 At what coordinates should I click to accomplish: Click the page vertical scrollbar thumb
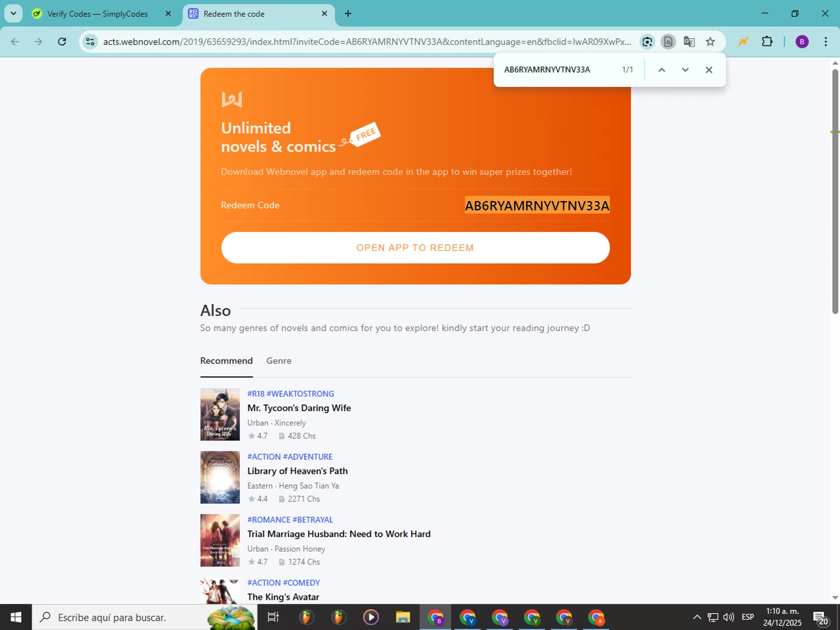click(835, 190)
